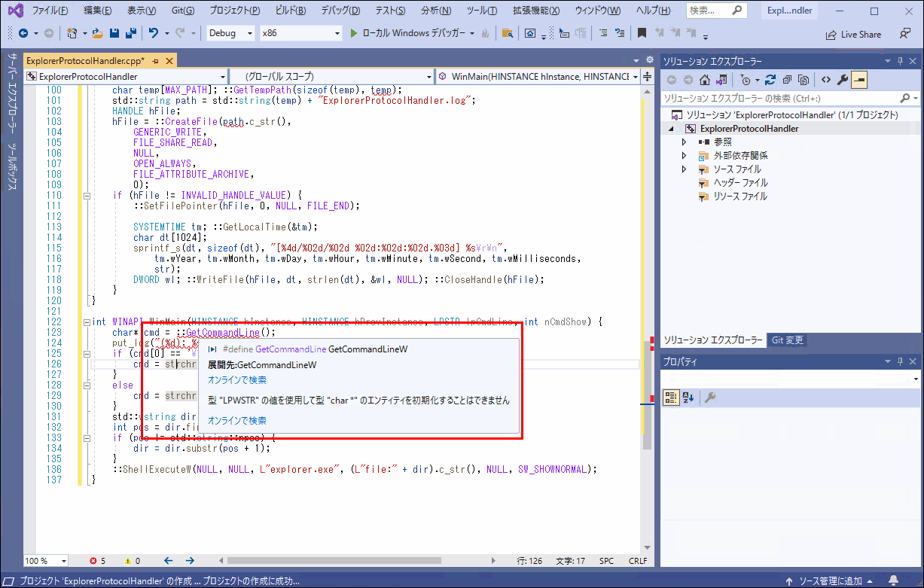This screenshot has width=924, height=588.
Task: Open the ファイル(F) menu
Action: (x=50, y=11)
